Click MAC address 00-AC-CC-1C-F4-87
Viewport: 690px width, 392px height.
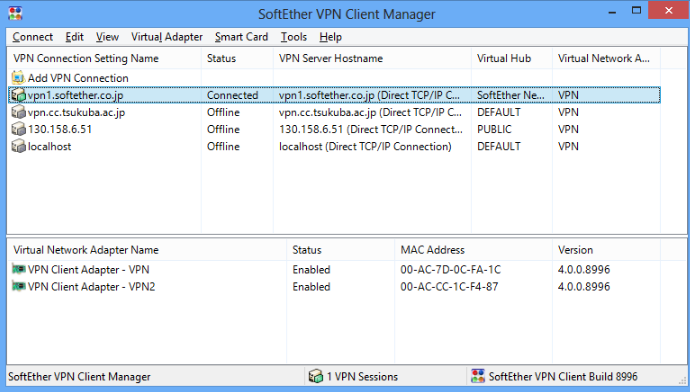click(x=449, y=286)
